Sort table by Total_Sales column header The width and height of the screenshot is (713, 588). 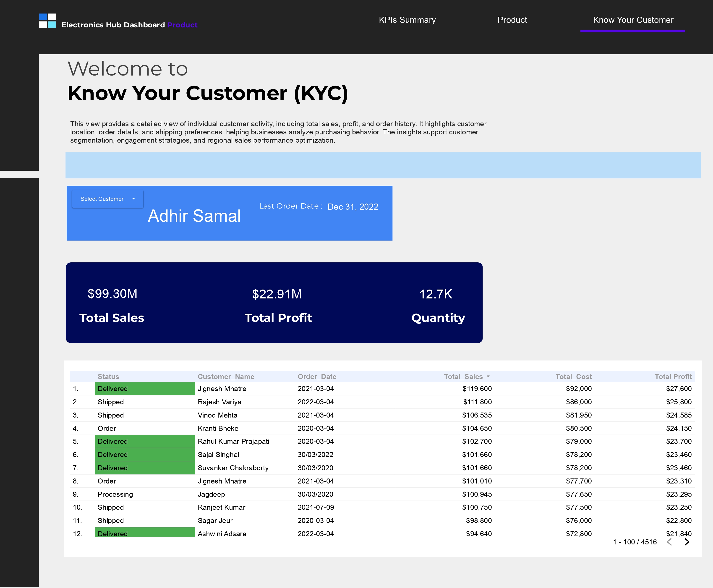point(463,377)
